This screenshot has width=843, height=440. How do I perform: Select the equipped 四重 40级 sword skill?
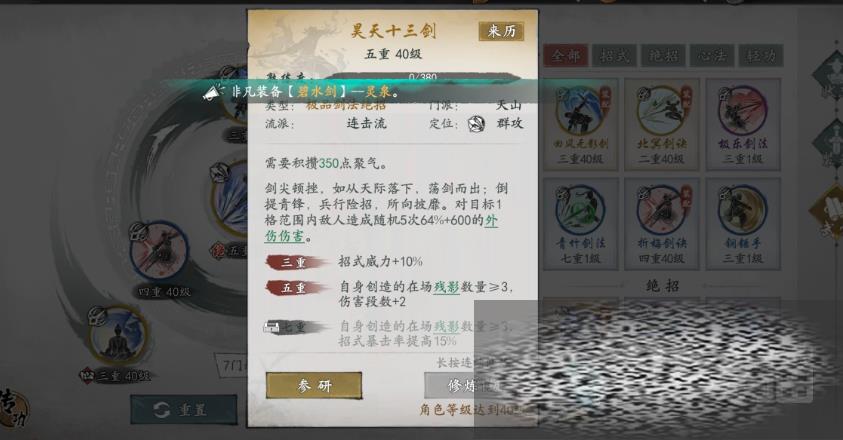[x=160, y=251]
